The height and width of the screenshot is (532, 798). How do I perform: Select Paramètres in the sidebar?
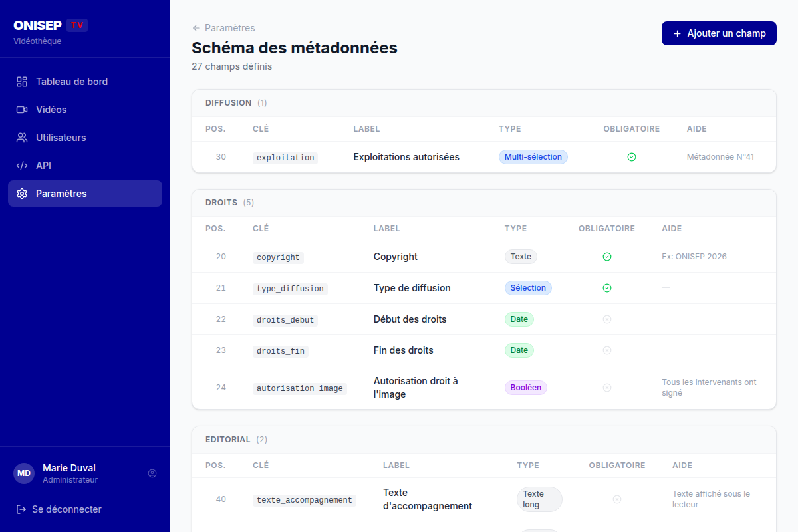(85, 194)
